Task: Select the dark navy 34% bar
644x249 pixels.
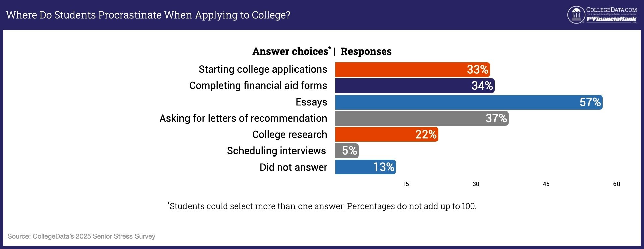Action: pyautogui.click(x=415, y=86)
